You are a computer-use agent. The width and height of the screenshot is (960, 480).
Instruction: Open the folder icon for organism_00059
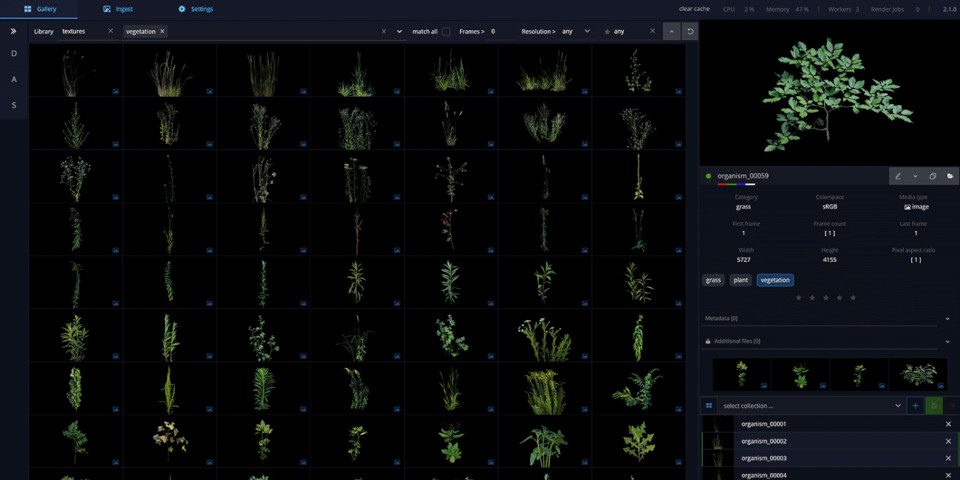pos(950,176)
